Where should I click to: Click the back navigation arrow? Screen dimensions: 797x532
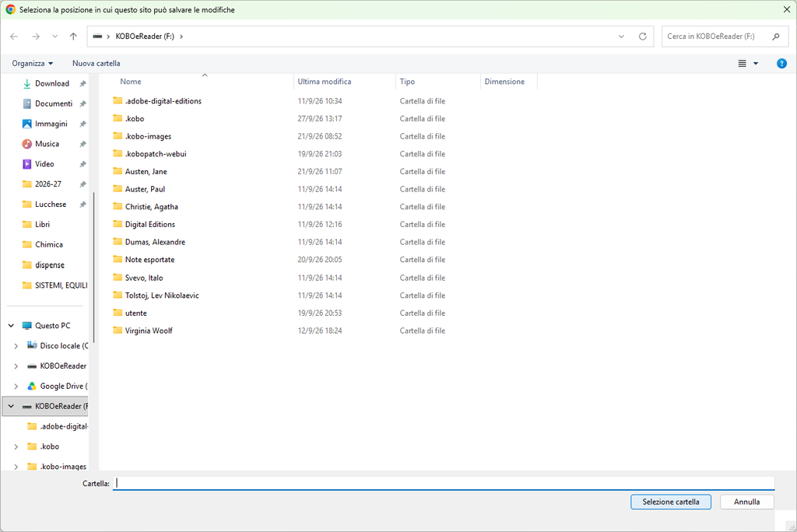pos(14,37)
